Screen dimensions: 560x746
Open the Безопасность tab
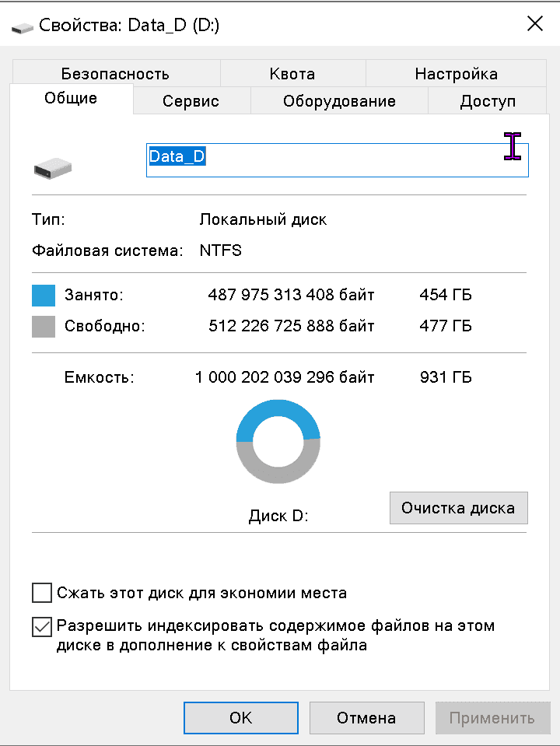[x=115, y=74]
